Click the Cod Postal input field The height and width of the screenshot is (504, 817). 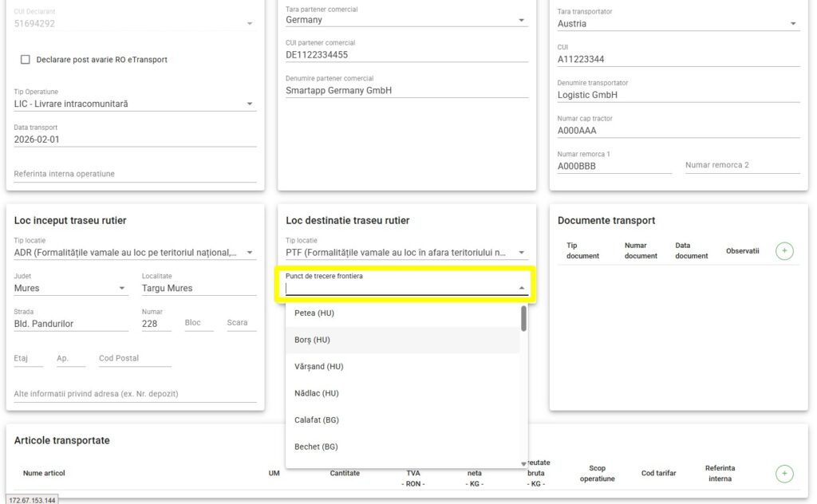coord(134,359)
